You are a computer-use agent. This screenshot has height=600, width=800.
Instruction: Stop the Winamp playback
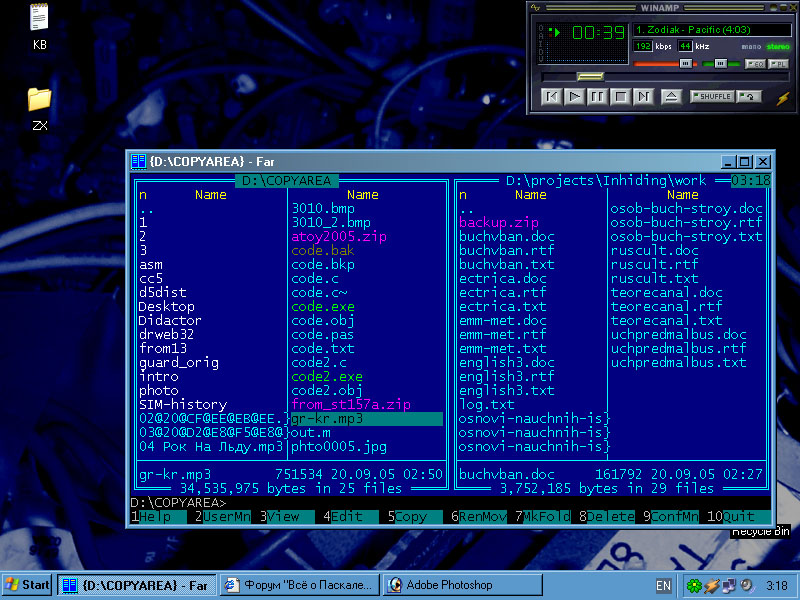[620, 97]
